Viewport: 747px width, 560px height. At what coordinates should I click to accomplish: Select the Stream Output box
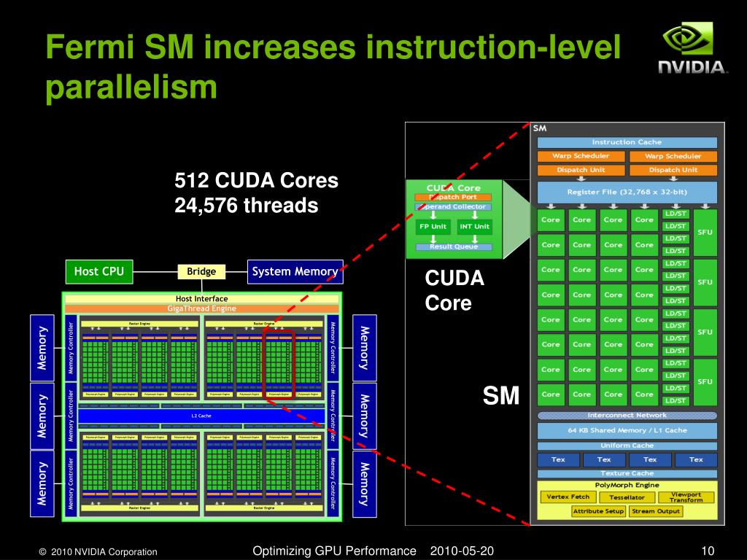tap(656, 511)
